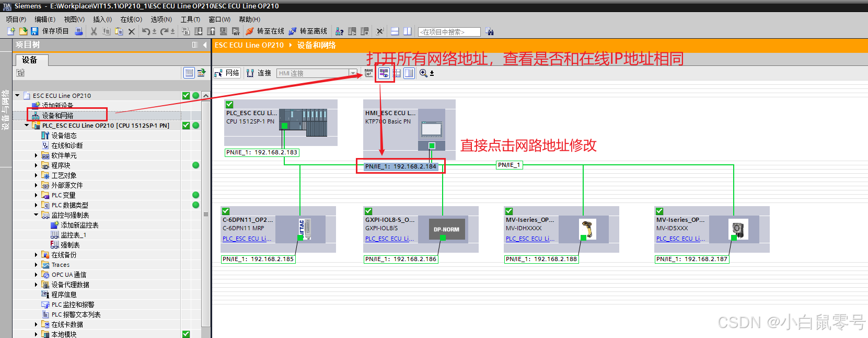Print using the printer toolbar icon
The height and width of the screenshot is (338, 868).
click(x=79, y=31)
